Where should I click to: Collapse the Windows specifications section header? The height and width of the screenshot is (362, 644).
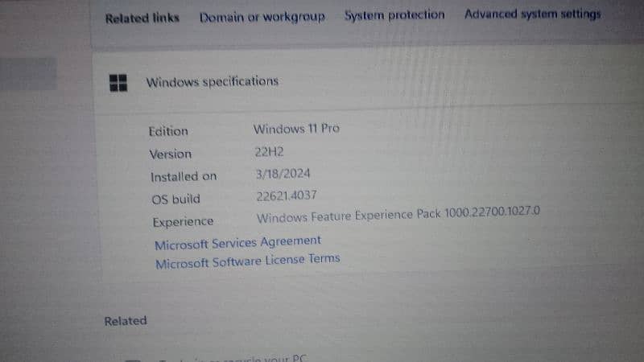pyautogui.click(x=369, y=80)
